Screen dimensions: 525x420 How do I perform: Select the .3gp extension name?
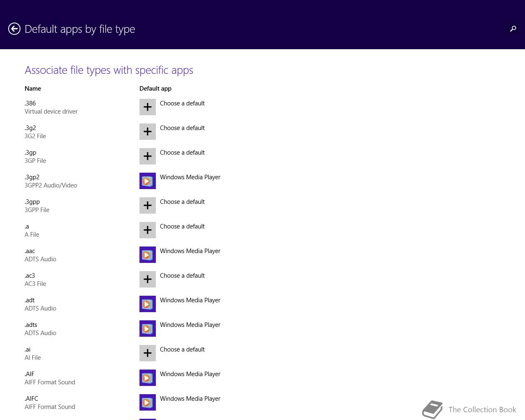(30, 153)
